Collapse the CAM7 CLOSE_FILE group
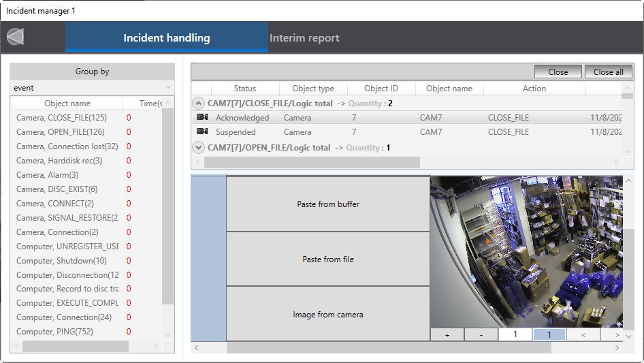The width and height of the screenshot is (644, 363). pyautogui.click(x=199, y=104)
